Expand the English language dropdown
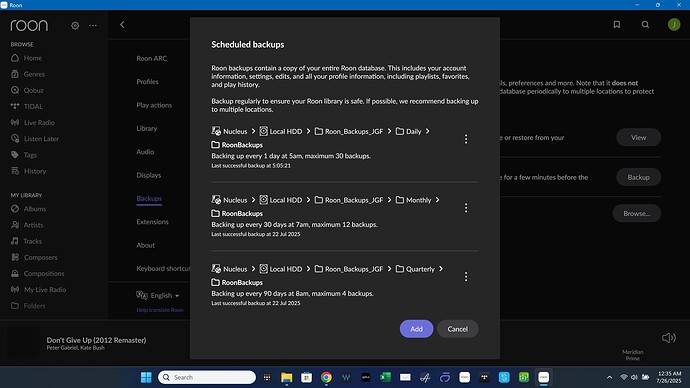The height and width of the screenshot is (388, 690). (x=158, y=295)
